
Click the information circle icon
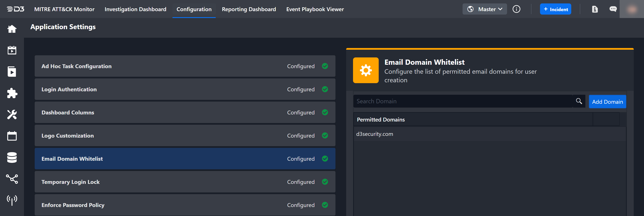516,9
